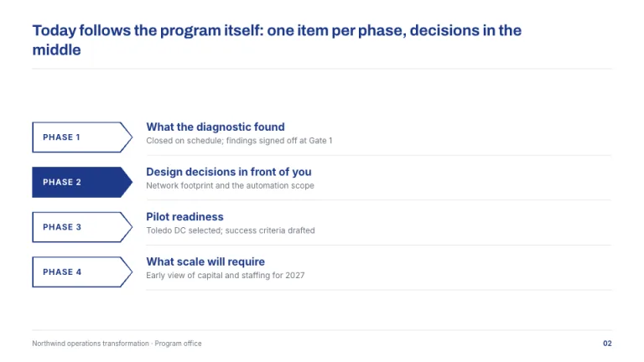Viewport: 644px width, 362px height.
Task: Select the slide title text
Action: [277, 40]
